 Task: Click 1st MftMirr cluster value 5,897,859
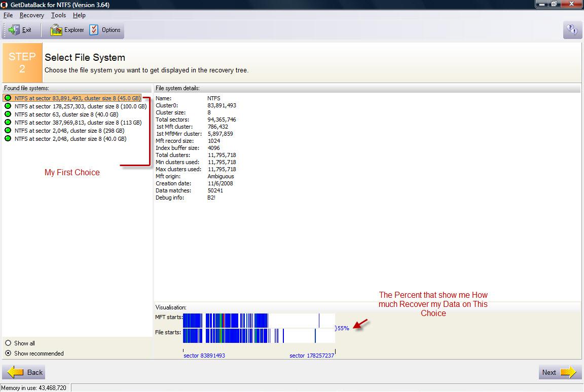(x=220, y=134)
